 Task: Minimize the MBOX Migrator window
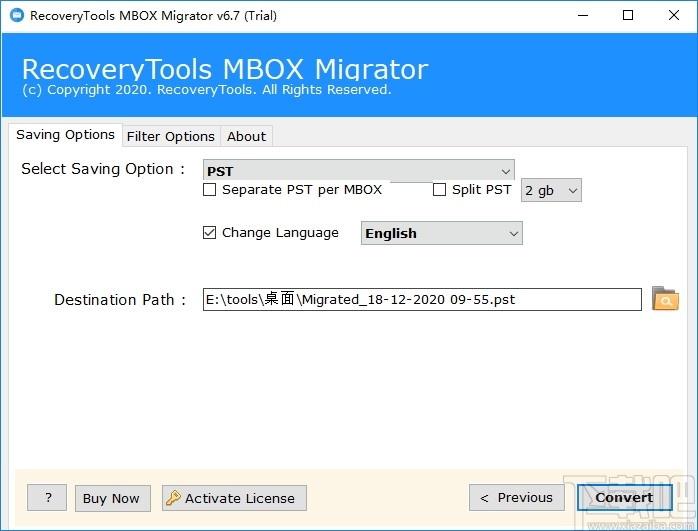pos(583,16)
